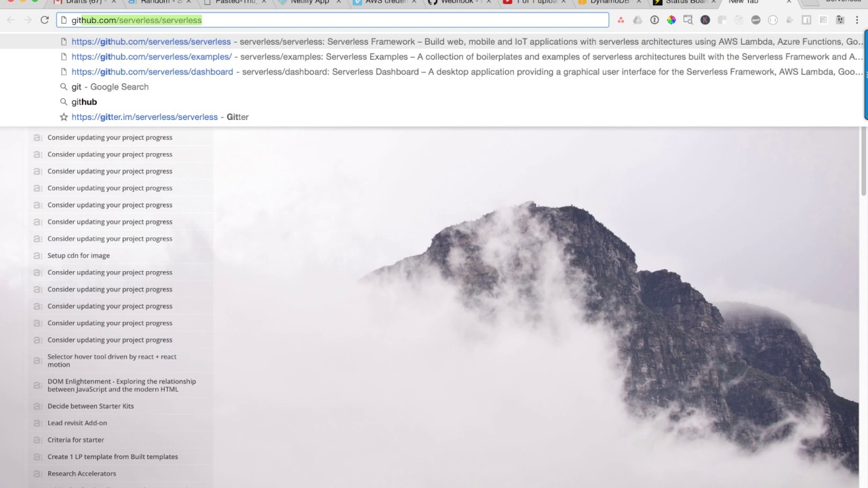The width and height of the screenshot is (868, 488).
Task: Open the window magnifier extension icon
Action: (688, 20)
